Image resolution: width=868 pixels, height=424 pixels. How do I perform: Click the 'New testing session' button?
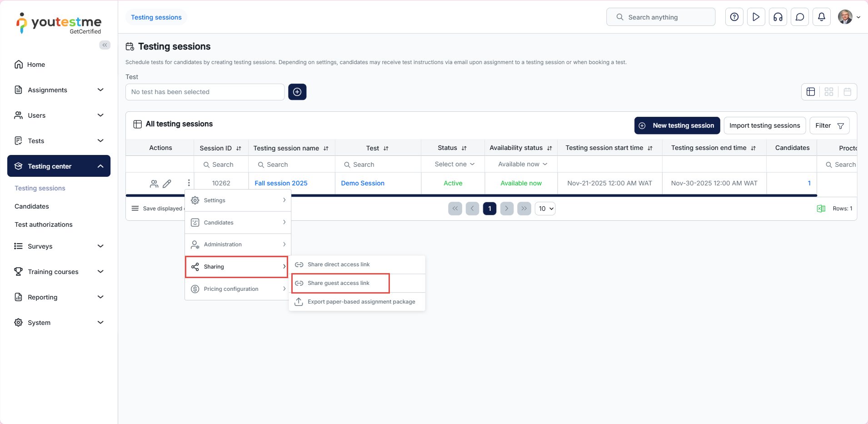pos(677,125)
